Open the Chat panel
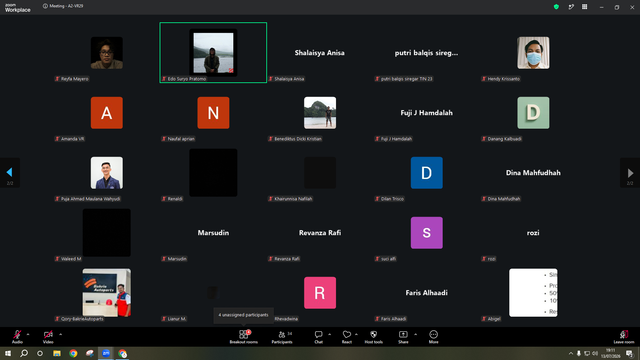Screen dimensions: 640x360 click(318, 337)
